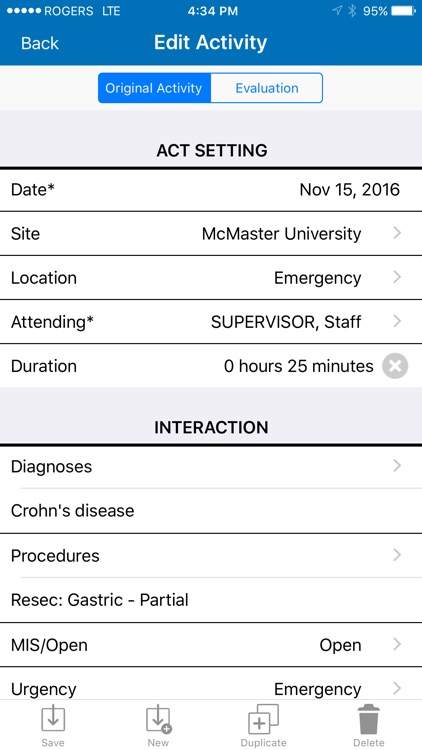Expand the Diagnoses list chevron
422x750 pixels.
(x=397, y=466)
